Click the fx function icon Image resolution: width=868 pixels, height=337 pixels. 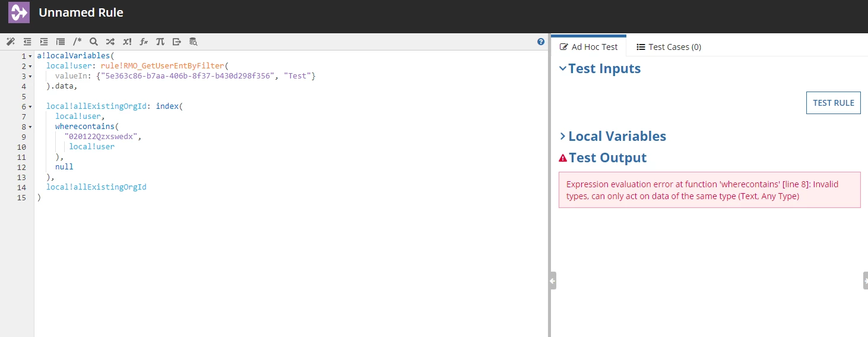click(x=144, y=42)
